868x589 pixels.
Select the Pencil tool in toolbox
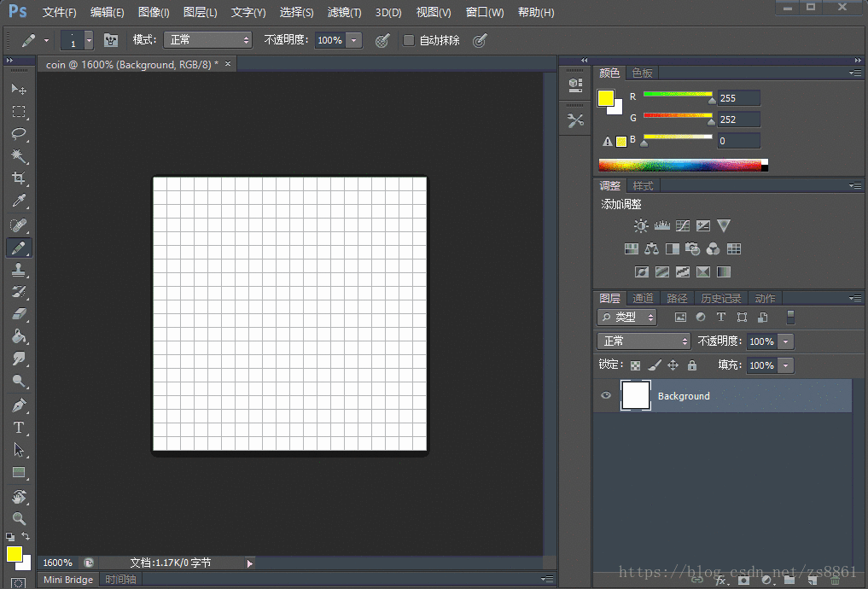(19, 248)
